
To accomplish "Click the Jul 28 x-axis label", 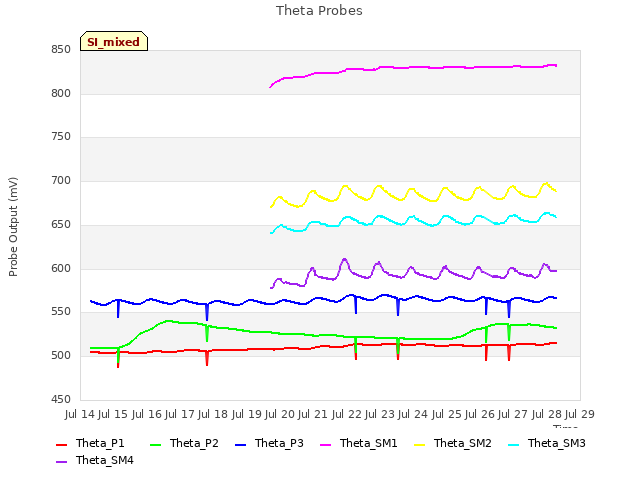I will (547, 414).
